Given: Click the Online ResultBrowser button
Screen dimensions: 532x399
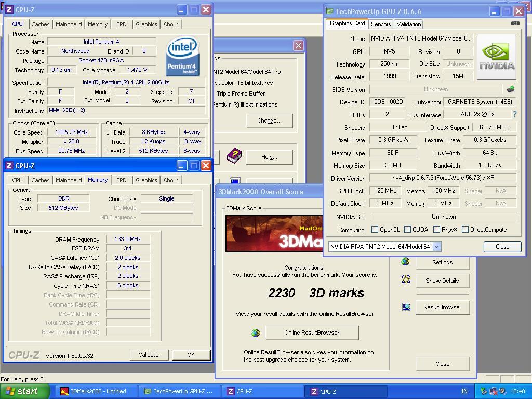Looking at the screenshot, I should pyautogui.click(x=312, y=333).
